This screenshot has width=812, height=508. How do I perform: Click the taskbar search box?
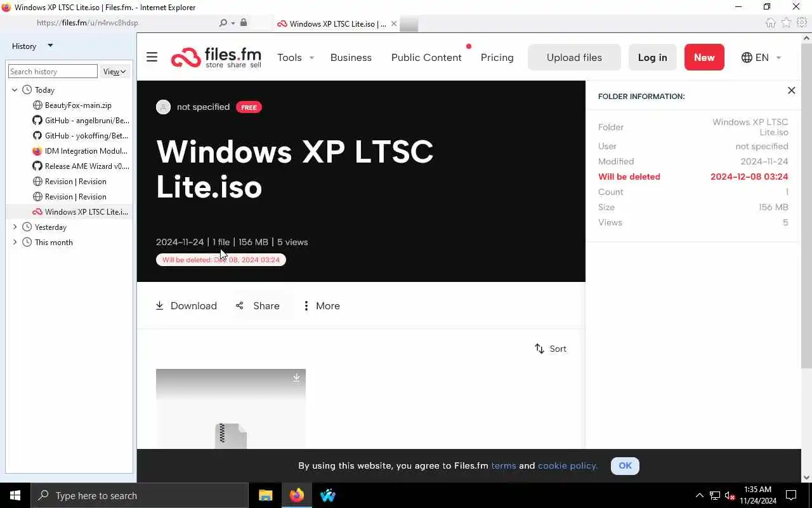coord(140,495)
